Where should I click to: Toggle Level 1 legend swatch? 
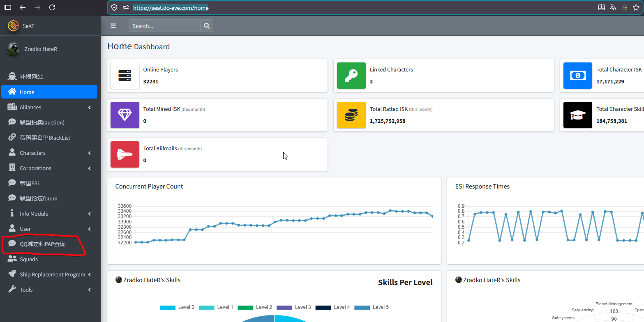click(x=206, y=307)
